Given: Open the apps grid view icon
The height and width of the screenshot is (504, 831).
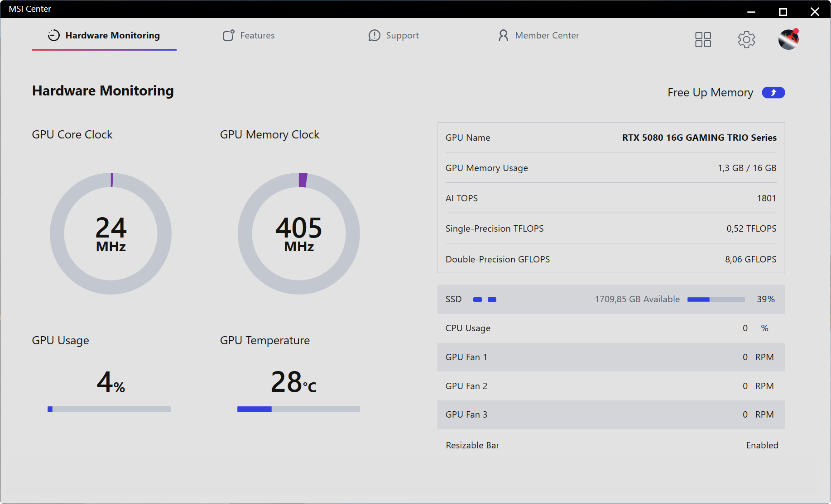Looking at the screenshot, I should click(703, 39).
